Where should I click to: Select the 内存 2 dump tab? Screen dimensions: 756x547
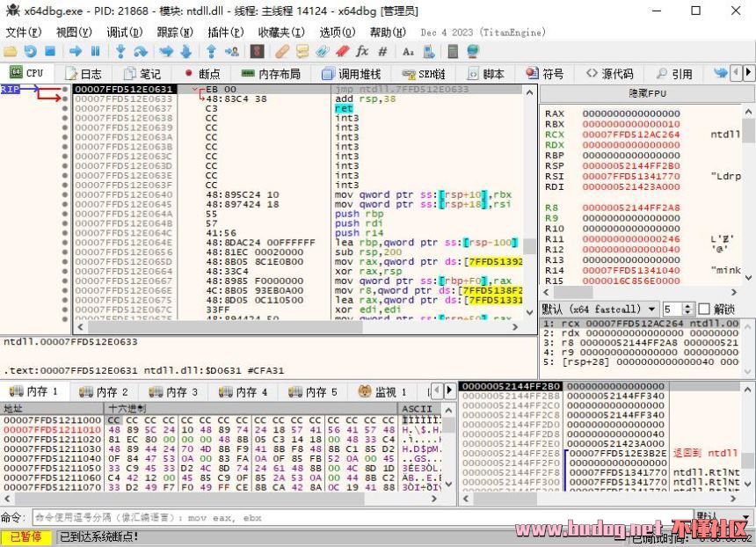(104, 391)
